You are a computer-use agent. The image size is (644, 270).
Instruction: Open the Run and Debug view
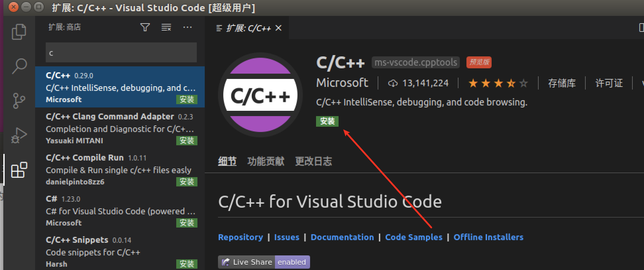tap(19, 135)
